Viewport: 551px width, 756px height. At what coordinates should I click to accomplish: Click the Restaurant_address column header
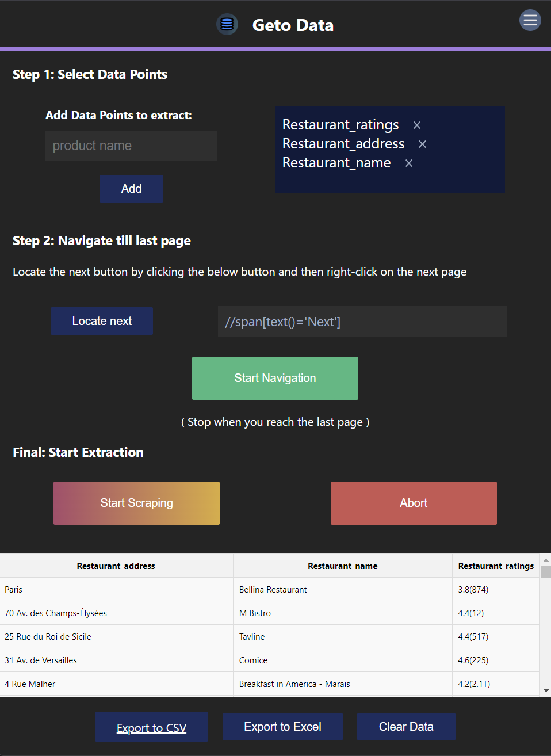click(116, 566)
